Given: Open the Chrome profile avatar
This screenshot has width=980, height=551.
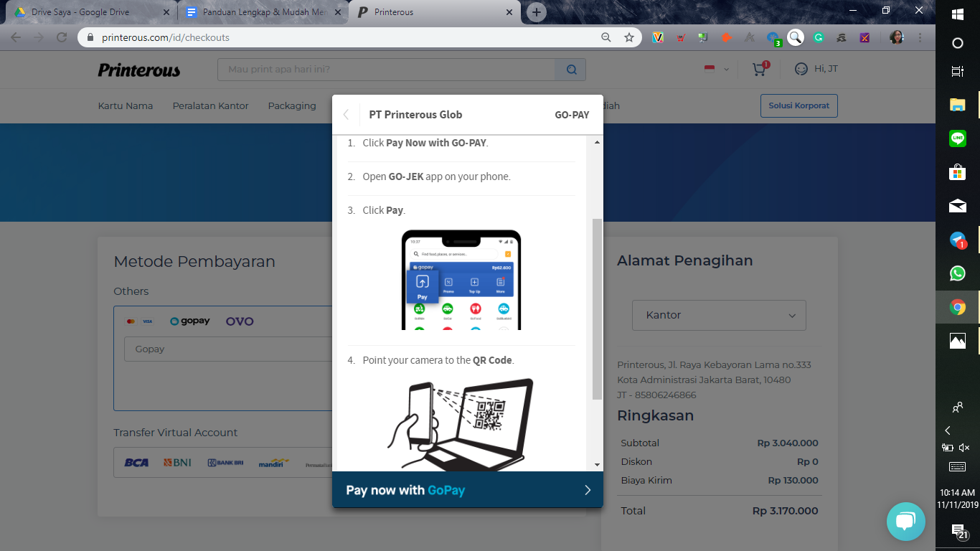Looking at the screenshot, I should click(897, 37).
